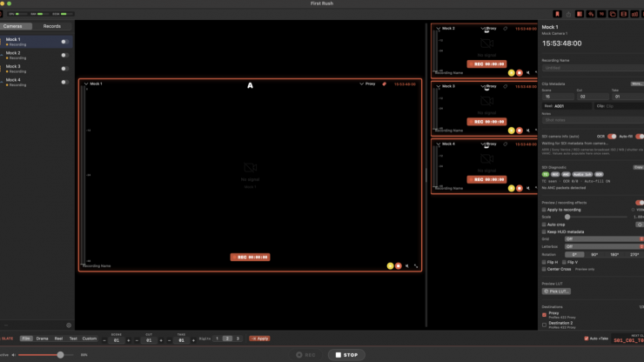This screenshot has height=362, width=644.
Task: Set rotation to 90°
Action: click(x=594, y=255)
